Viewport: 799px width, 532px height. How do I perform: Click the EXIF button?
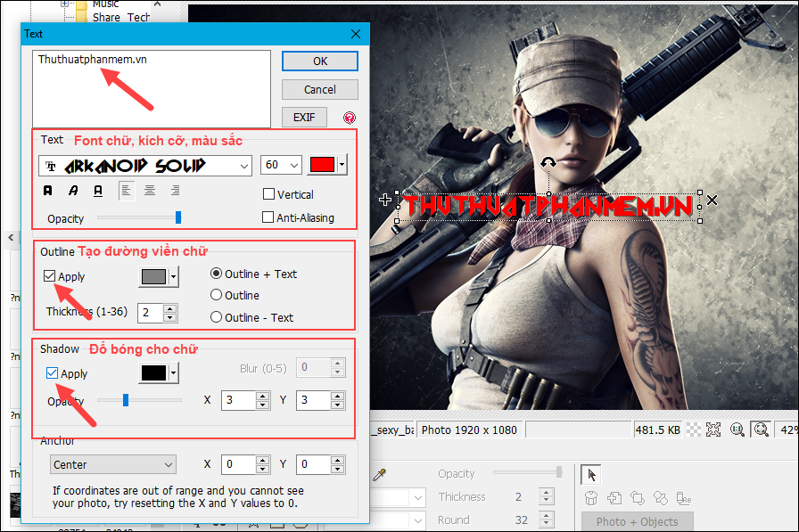304,117
